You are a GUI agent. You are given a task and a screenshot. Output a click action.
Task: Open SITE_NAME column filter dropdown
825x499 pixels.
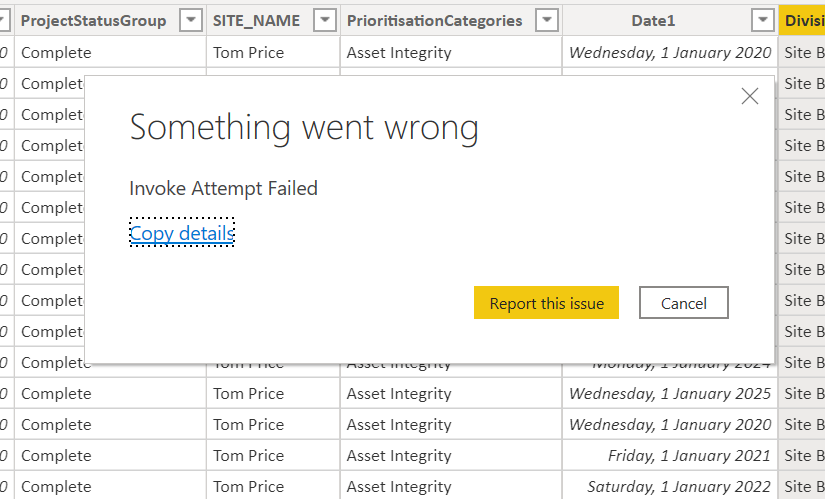(x=325, y=21)
